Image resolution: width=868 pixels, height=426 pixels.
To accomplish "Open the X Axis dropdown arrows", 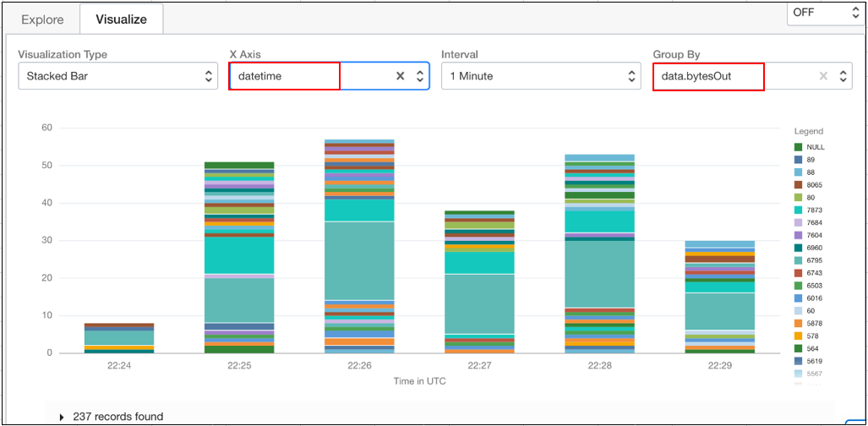I will click(420, 76).
